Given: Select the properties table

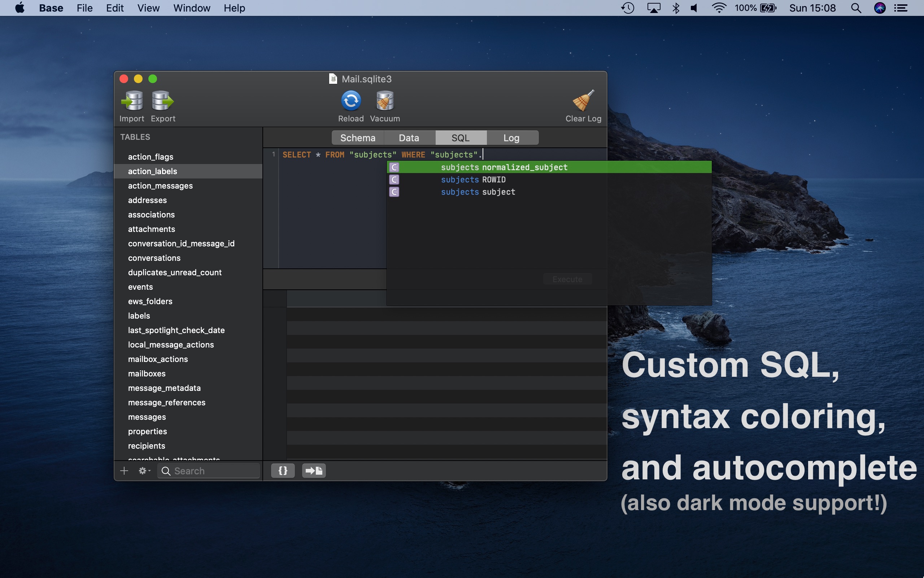Looking at the screenshot, I should pyautogui.click(x=188, y=431).
